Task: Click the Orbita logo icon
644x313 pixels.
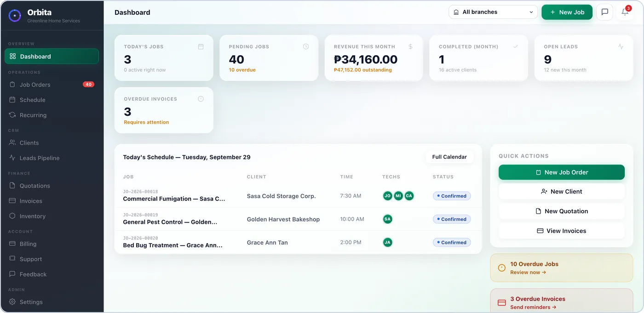Action: click(x=15, y=16)
